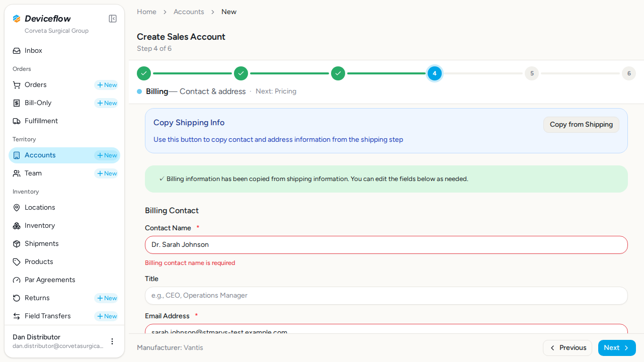Image resolution: width=644 pixels, height=362 pixels.
Task: Create new order via New badge
Action: [106, 85]
